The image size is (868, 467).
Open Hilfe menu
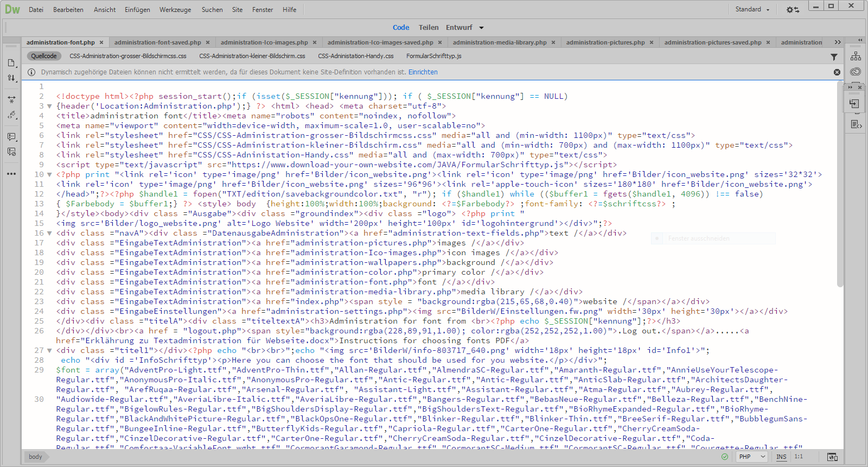pos(290,10)
